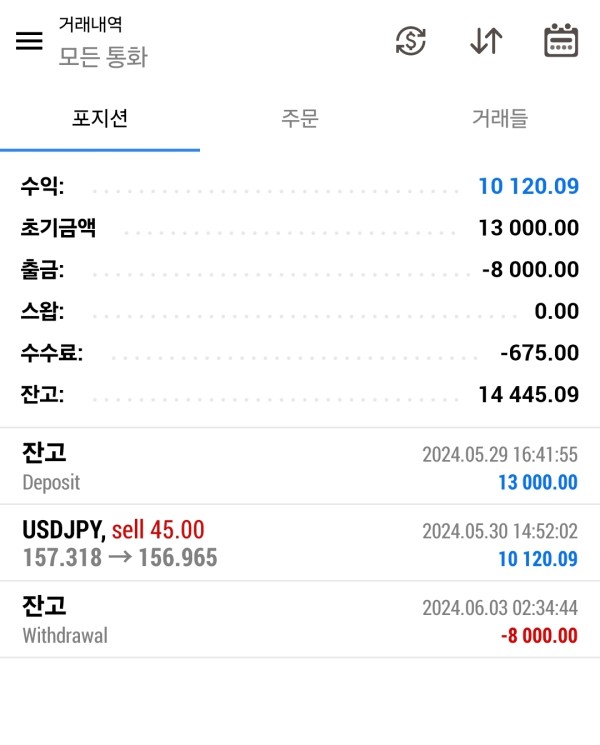Expand the Withdrawal balance entry
The image size is (600, 745).
click(300, 620)
